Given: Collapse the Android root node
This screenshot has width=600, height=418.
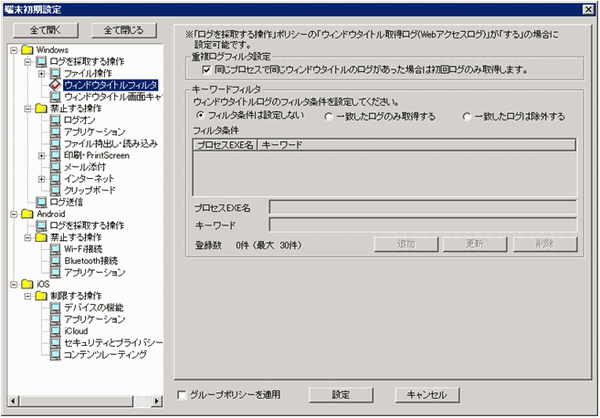Looking at the screenshot, I should click(x=14, y=214).
